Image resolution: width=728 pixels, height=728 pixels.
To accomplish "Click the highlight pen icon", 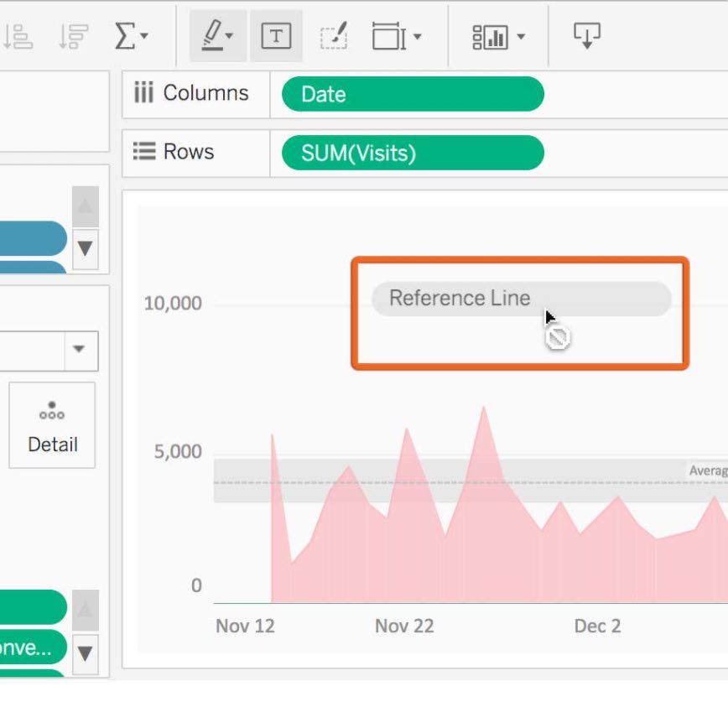I will click(217, 36).
